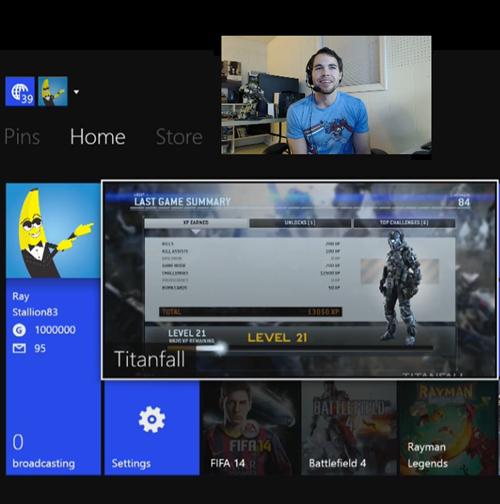This screenshot has width=500, height=504.
Task: Click the Level 21 XP progress bar
Action: click(x=300, y=348)
